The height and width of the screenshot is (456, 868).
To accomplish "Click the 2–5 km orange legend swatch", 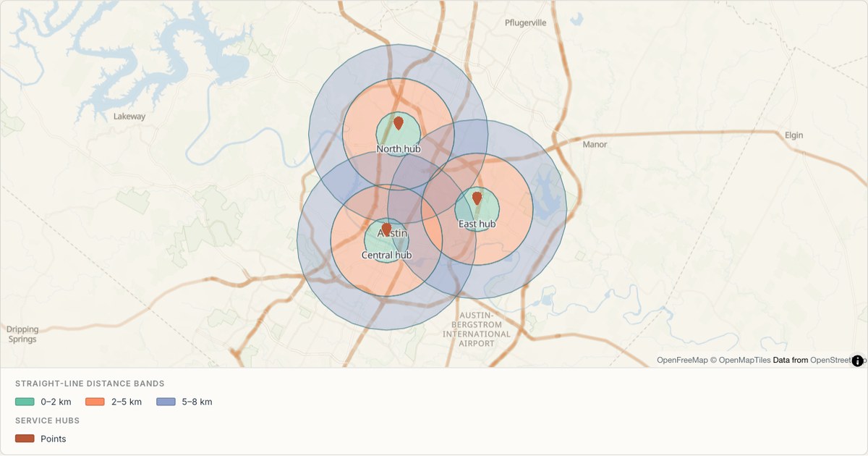I will 95,402.
